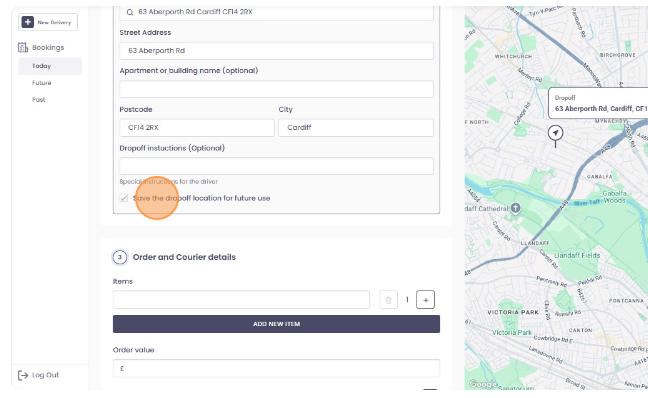Click the Apartment or building name field
Screen dimensions: 648x398
(276, 89)
